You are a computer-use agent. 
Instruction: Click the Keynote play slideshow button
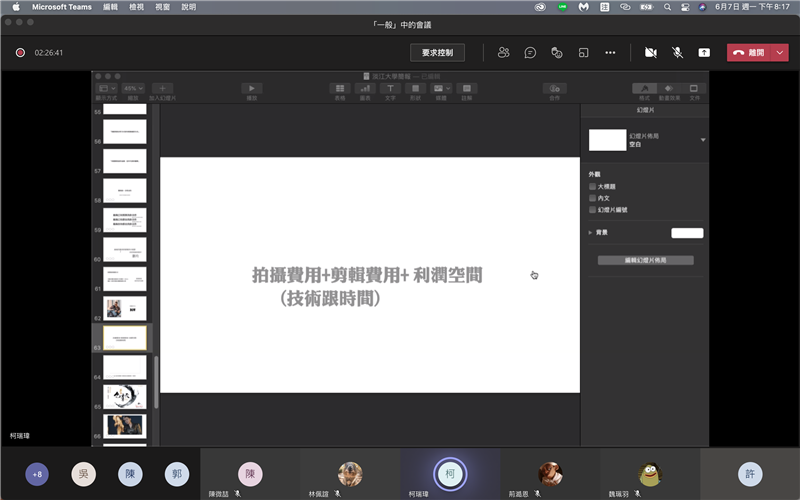pos(252,89)
